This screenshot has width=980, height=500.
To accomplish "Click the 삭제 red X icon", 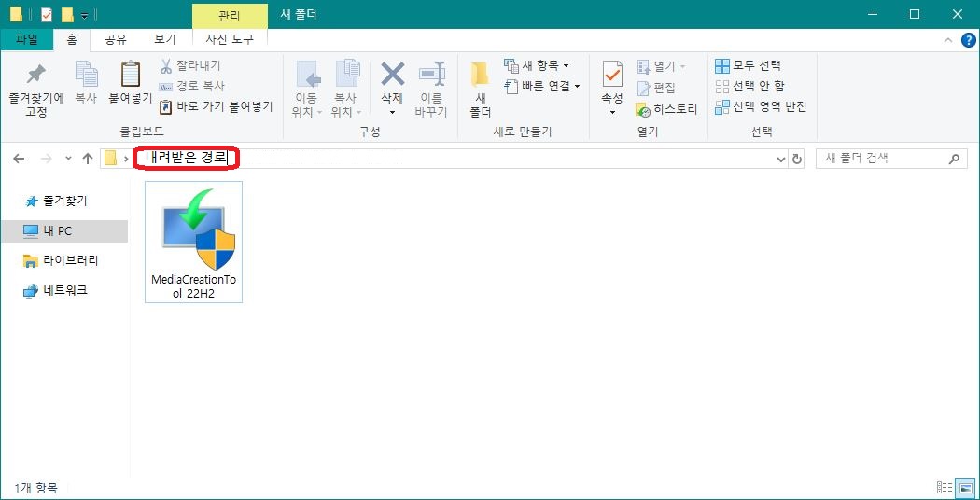I will click(x=393, y=74).
